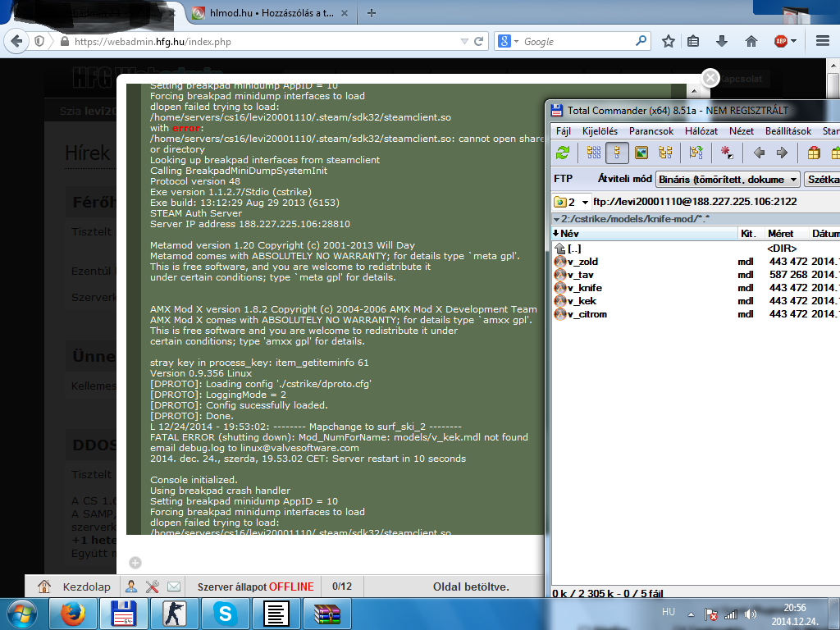Screen dimensions: 840x630
Task: Open messages envelope icon in bottom bar
Action: point(174,587)
